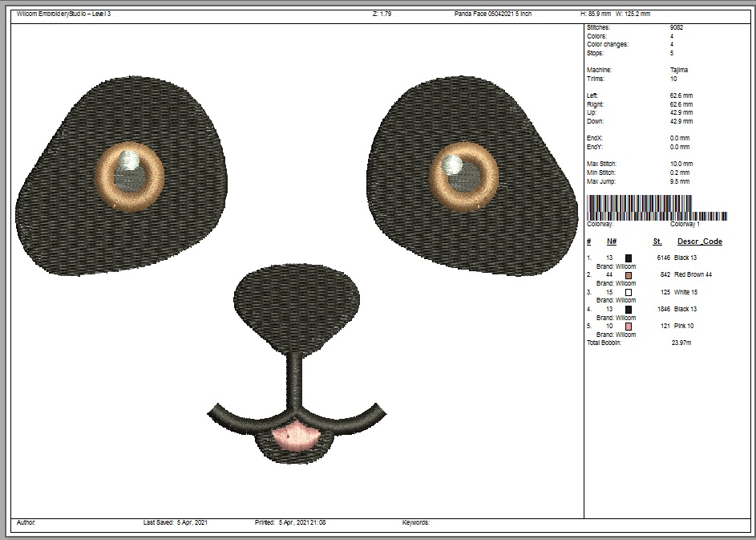This screenshot has height=540, width=756.
Task: Click the N# column header
Action: [612, 242]
